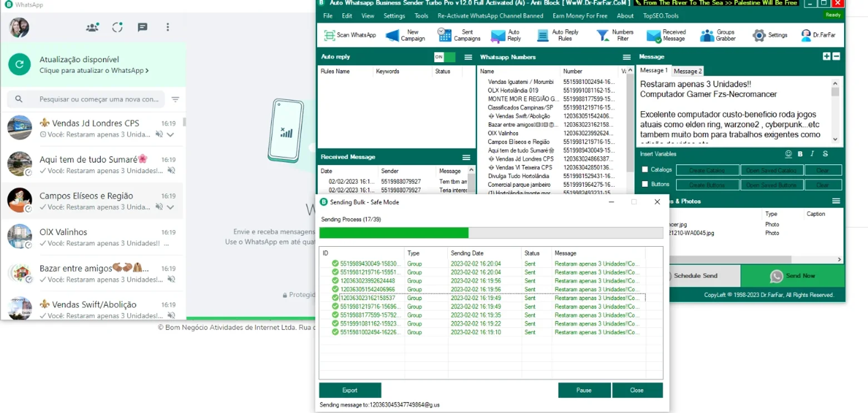Image resolution: width=868 pixels, height=413 pixels.
Task: Open the Bazar entre amigos chat
Action: pyautogui.click(x=92, y=273)
